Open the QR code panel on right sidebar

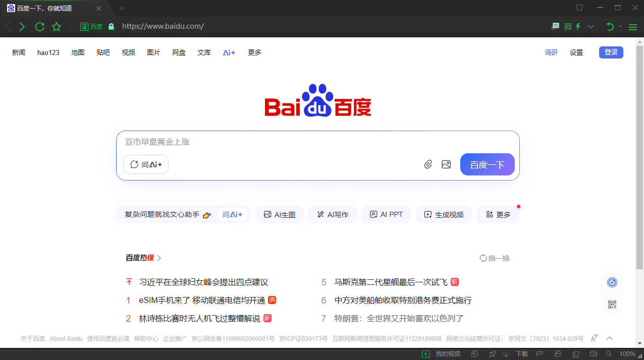(612, 304)
